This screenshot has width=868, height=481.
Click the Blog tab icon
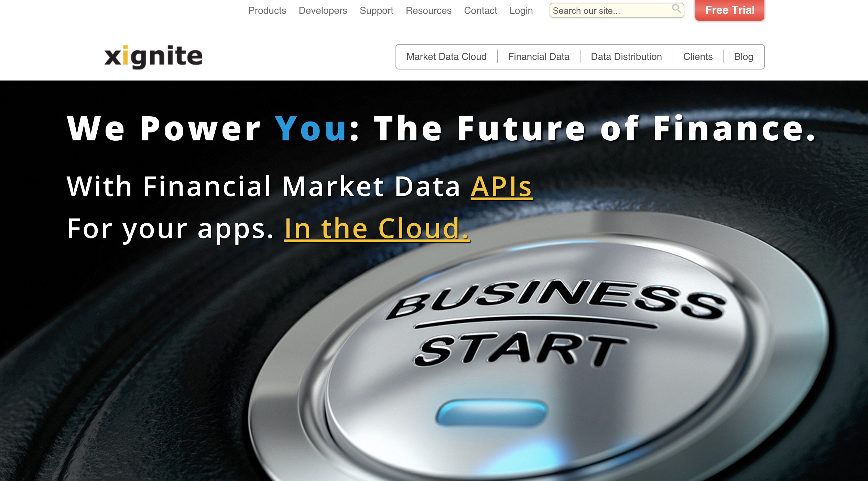coord(742,56)
